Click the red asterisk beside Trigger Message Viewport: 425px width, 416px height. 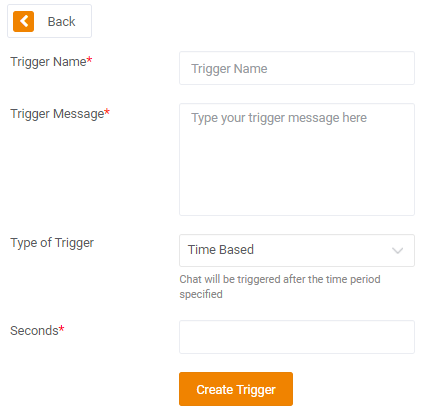(x=107, y=112)
